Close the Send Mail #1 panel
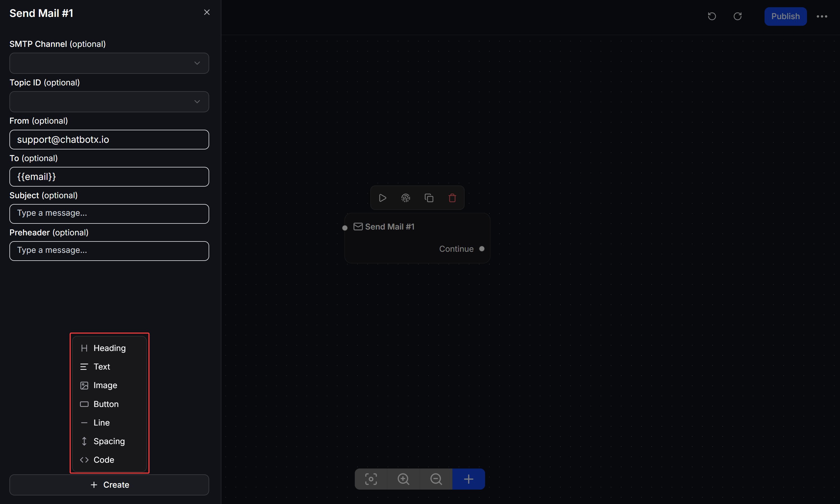 (x=207, y=12)
